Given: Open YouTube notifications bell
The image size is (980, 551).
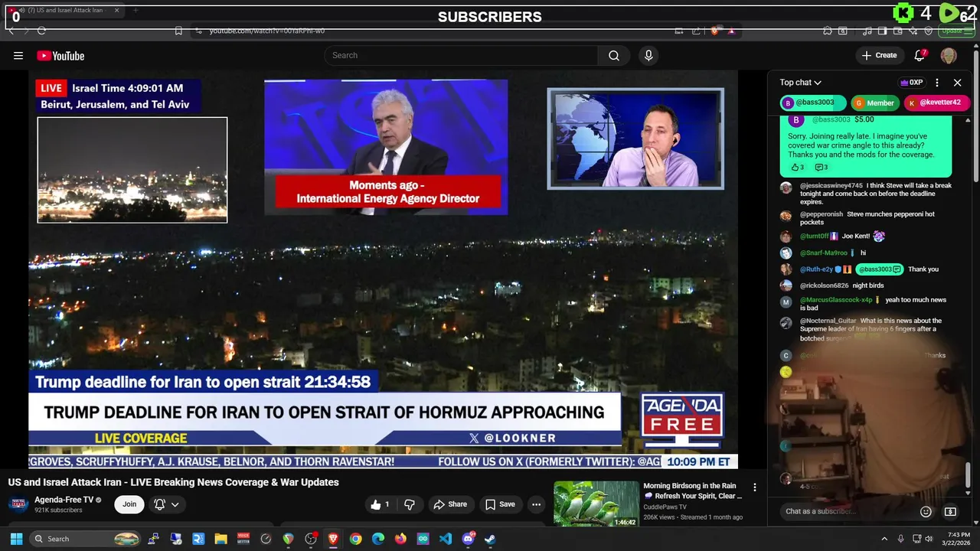Looking at the screenshot, I should tap(920, 55).
